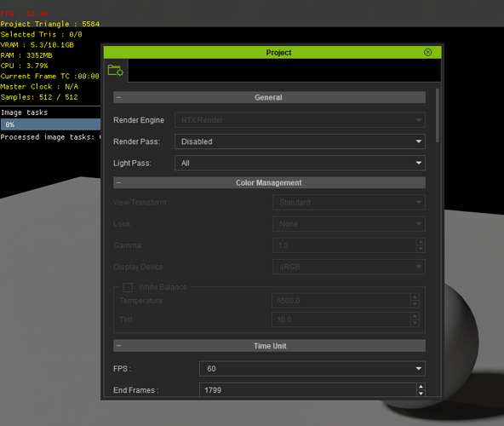Collapse the General section minus icon
This screenshot has height=426, width=504.
click(x=118, y=97)
